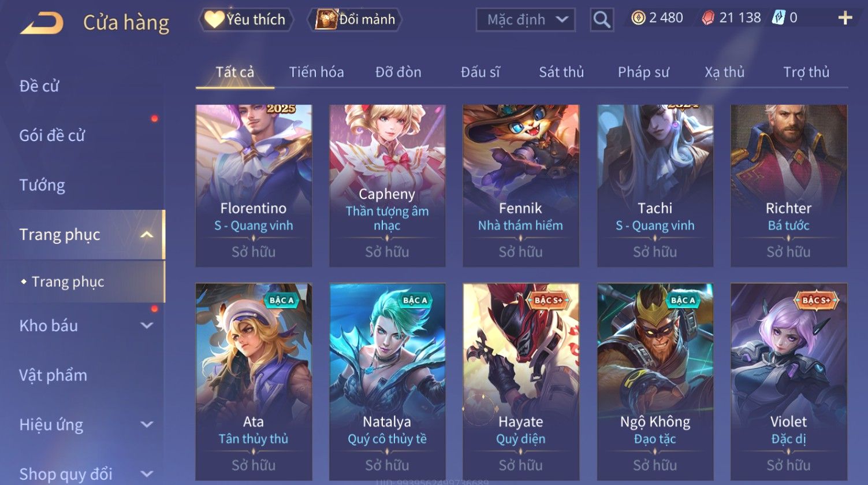
Task: Open Yêu thích heart favorites
Action: (x=246, y=20)
